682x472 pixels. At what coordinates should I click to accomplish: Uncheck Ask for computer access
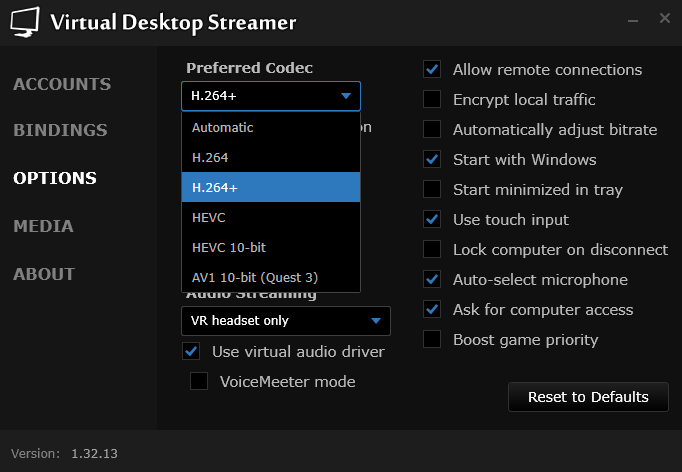432,310
